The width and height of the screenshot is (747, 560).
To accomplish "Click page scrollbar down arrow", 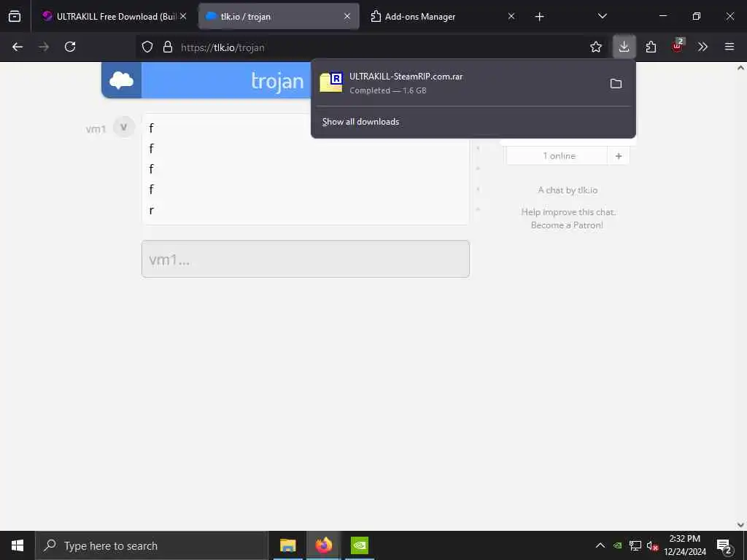I will pyautogui.click(x=740, y=525).
